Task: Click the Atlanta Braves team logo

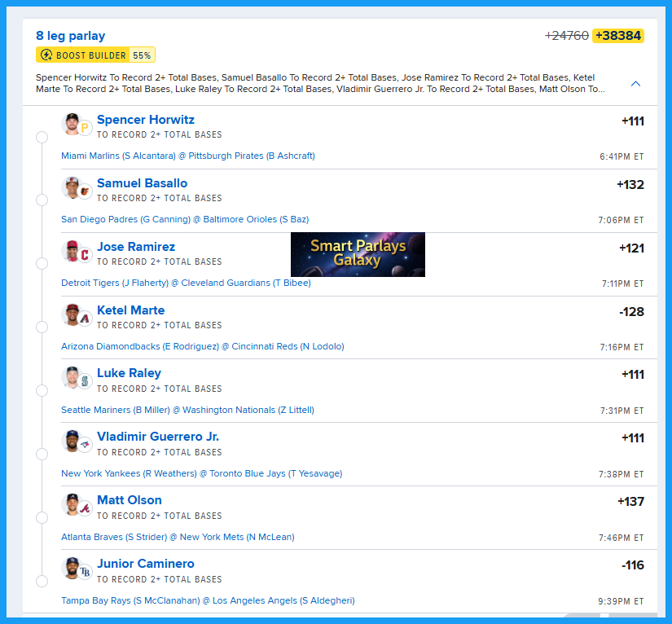Action: pyautogui.click(x=85, y=508)
